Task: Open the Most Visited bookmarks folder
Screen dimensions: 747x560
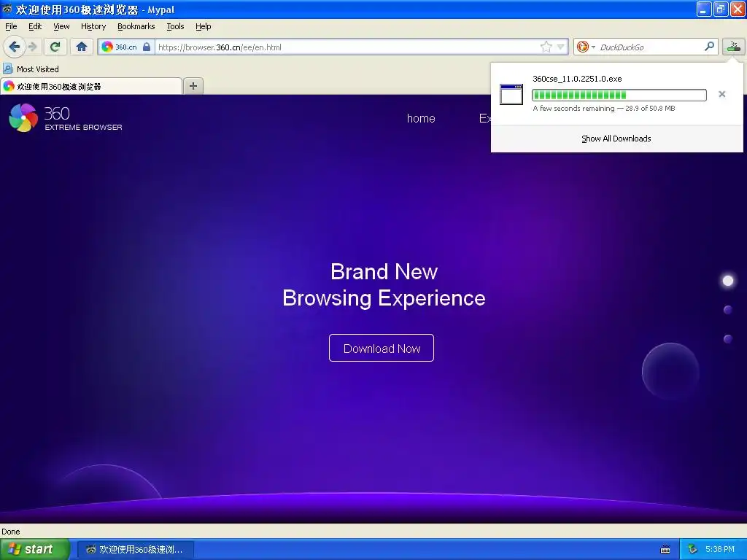Action: point(31,69)
